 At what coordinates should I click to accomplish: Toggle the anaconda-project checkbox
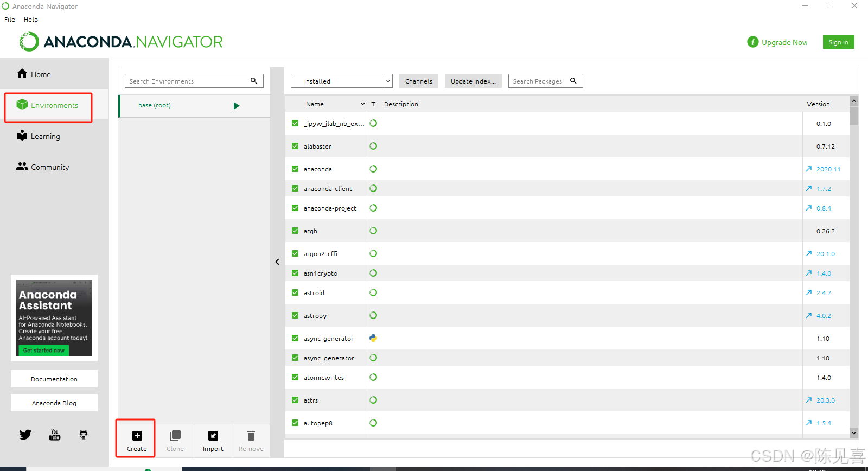[x=295, y=208]
